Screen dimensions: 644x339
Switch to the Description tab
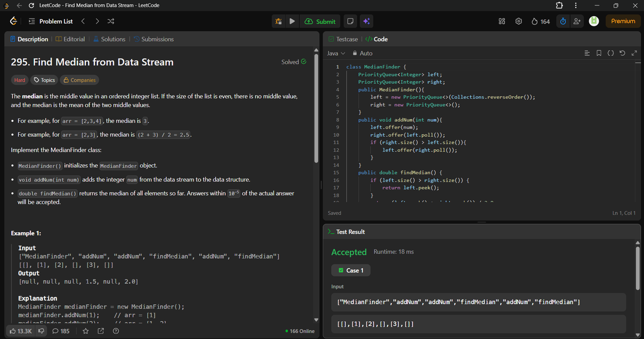29,39
